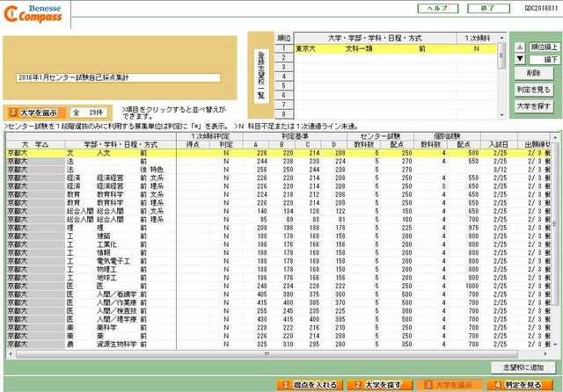Select row 工 地球工 前
Viewport: 563px width, 392px height.
(278, 278)
